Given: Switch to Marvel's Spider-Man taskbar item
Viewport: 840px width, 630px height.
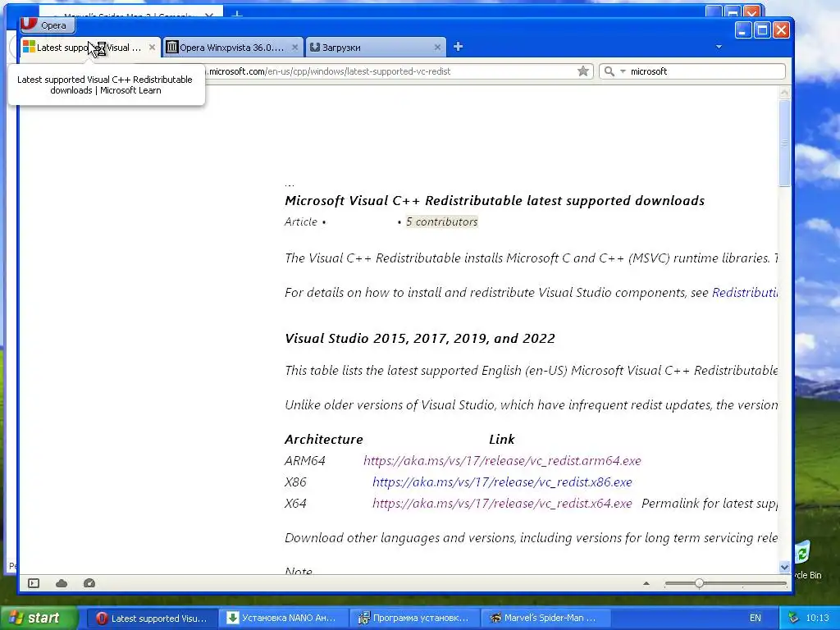Looking at the screenshot, I should click(x=546, y=619).
